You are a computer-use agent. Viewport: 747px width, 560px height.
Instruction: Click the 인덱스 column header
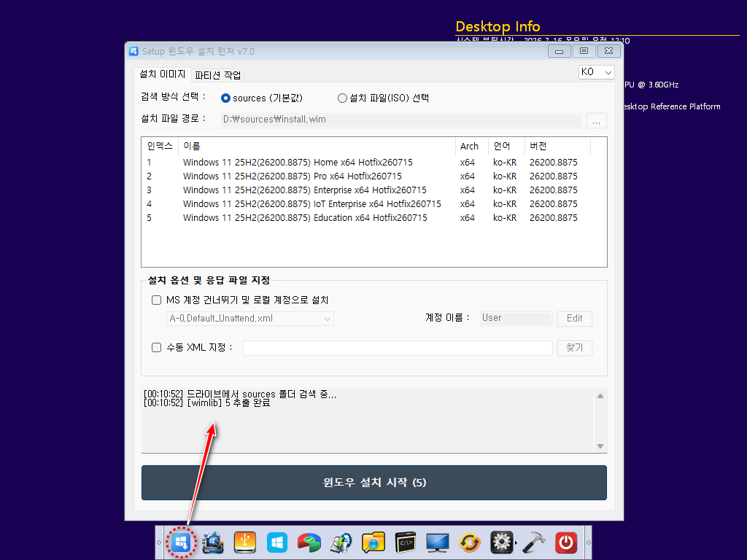click(160, 146)
